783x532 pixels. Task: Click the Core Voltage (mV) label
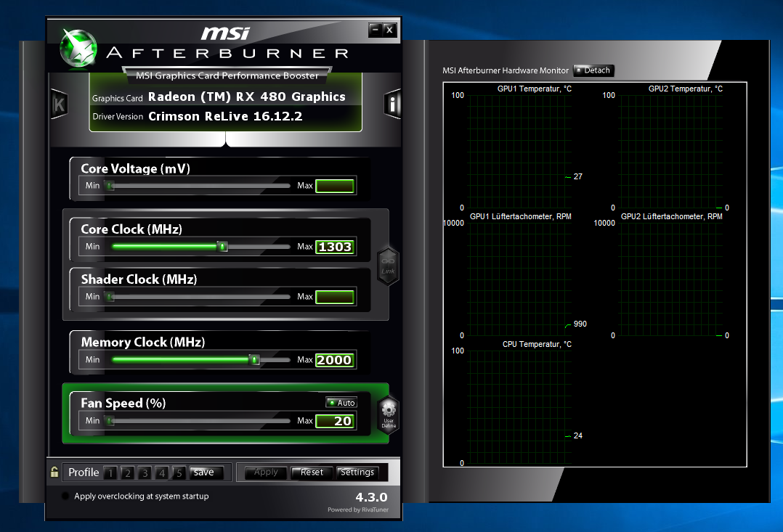pos(135,168)
